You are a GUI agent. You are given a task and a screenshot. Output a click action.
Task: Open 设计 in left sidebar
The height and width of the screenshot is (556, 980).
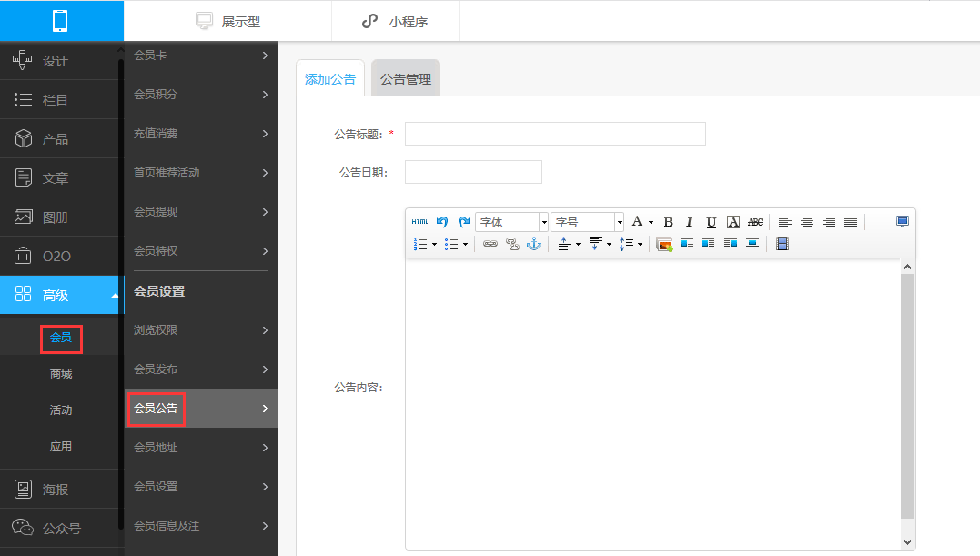tap(59, 61)
